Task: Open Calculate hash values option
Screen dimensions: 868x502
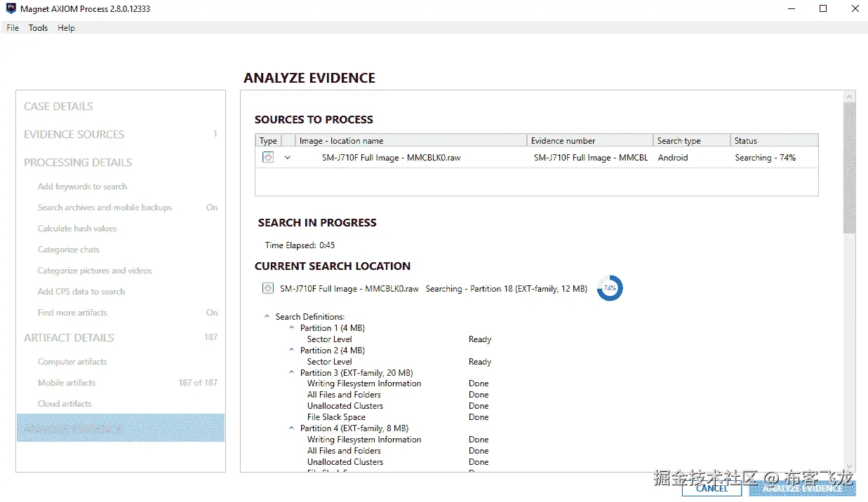Action: click(77, 229)
